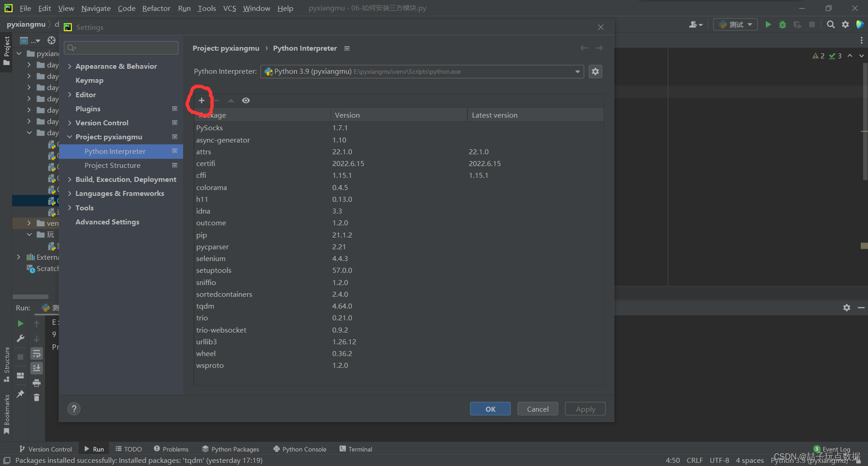The height and width of the screenshot is (466, 868).
Task: Open the Python Console tool window tab
Action: pyautogui.click(x=300, y=449)
